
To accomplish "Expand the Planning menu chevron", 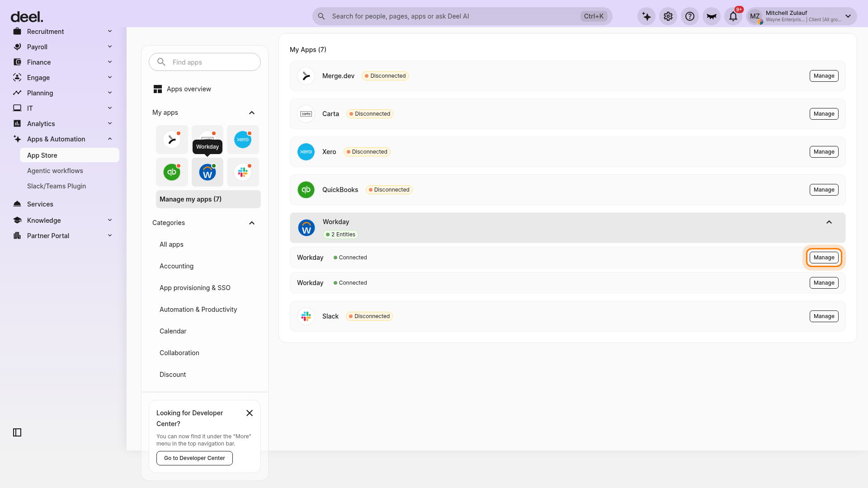I will [x=110, y=93].
